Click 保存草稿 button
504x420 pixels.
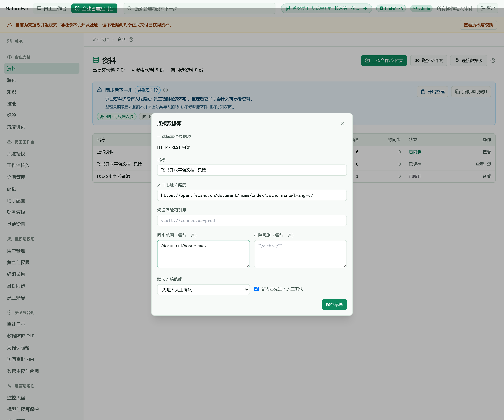click(334, 304)
